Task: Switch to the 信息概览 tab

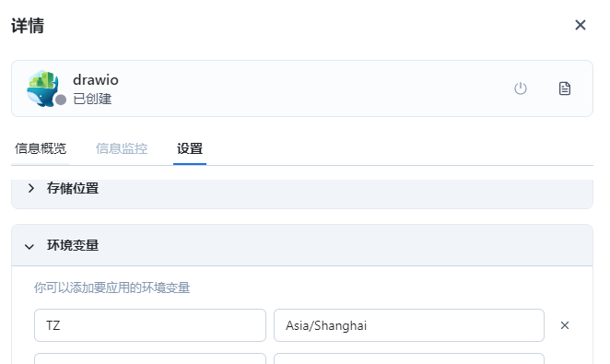Action: click(x=41, y=148)
